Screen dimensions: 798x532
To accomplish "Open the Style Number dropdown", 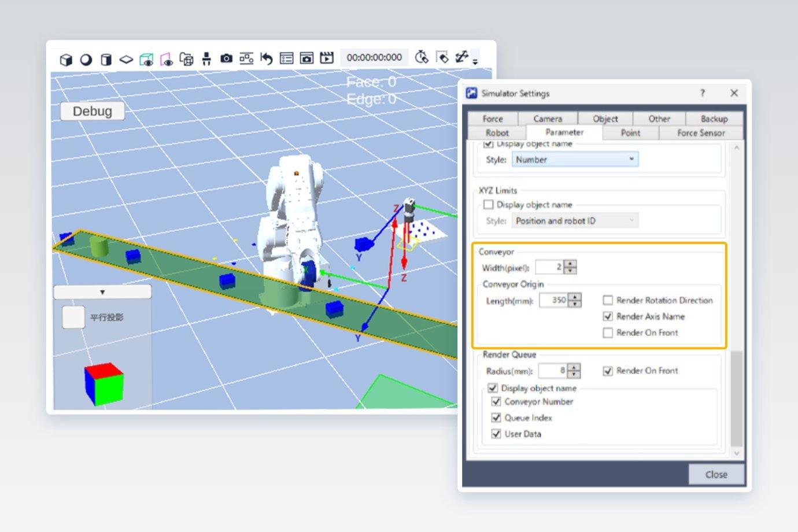I will pyautogui.click(x=575, y=160).
